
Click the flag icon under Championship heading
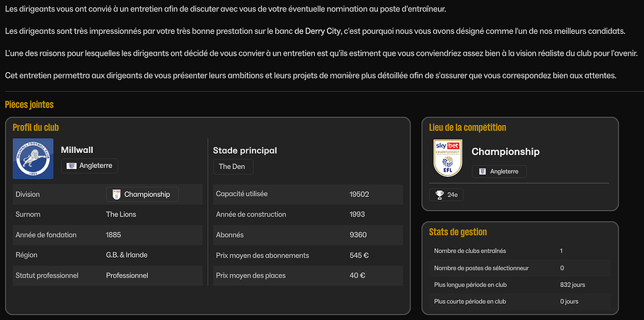(x=483, y=171)
